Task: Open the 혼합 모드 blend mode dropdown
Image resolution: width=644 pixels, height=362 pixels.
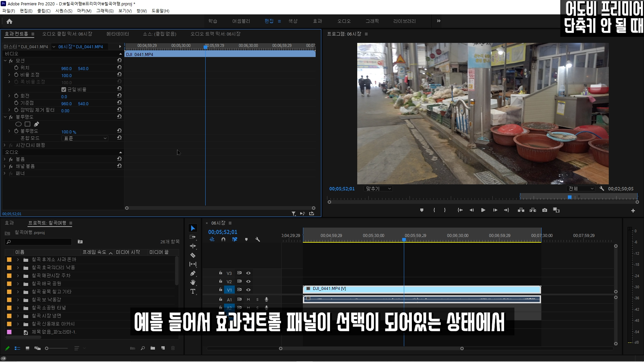Action: click(85, 138)
